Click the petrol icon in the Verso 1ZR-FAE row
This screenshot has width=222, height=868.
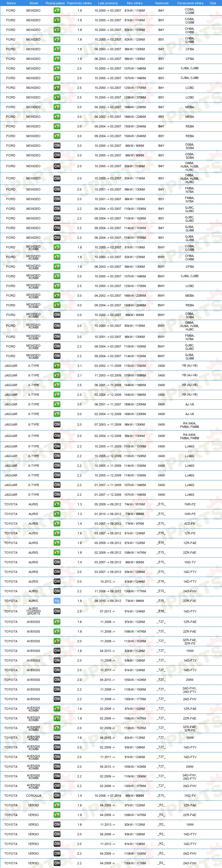tap(57, 805)
